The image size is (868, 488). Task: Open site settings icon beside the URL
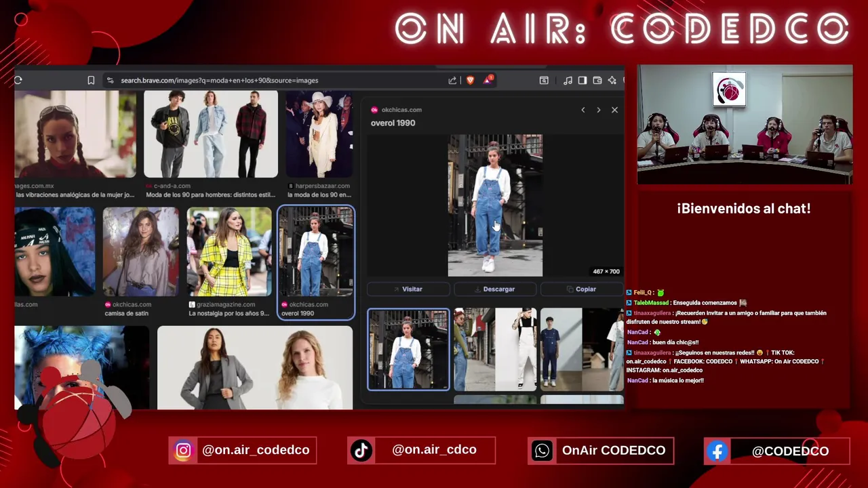click(x=110, y=80)
